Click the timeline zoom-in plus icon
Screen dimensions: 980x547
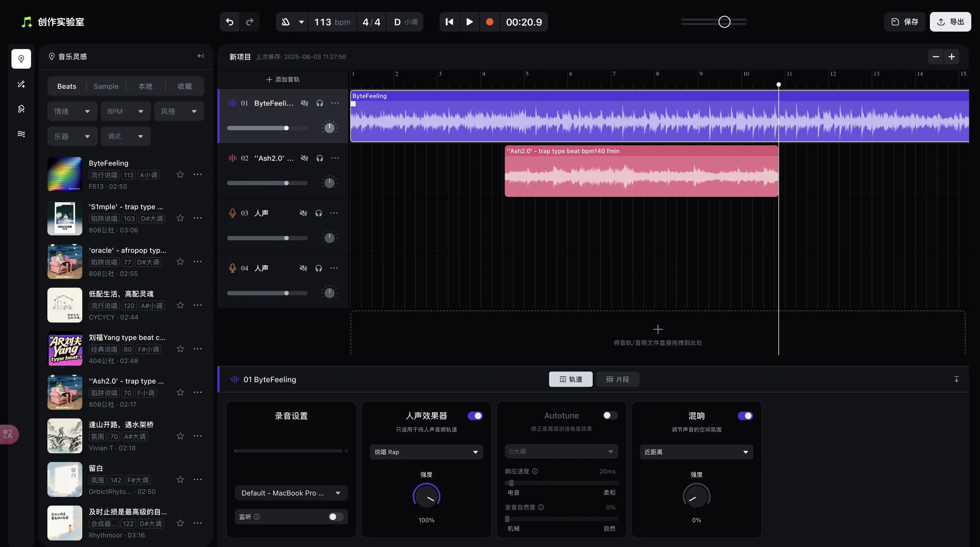point(951,57)
